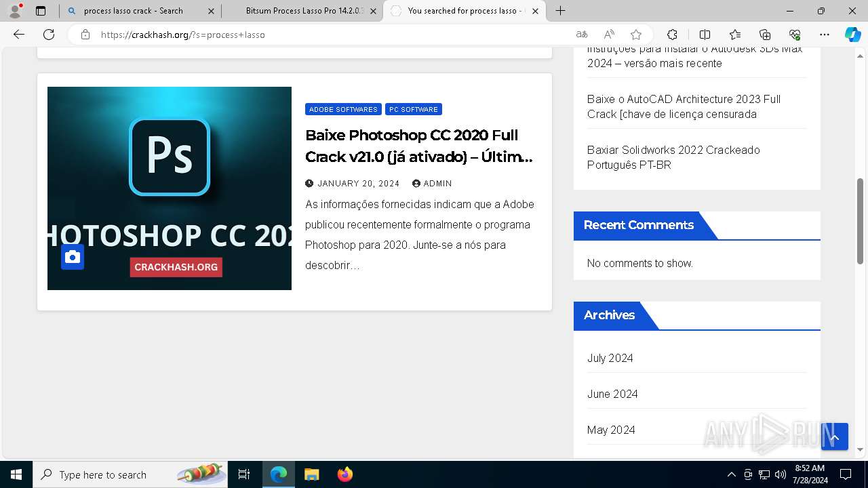Open the Extensions puzzle icon

672,35
